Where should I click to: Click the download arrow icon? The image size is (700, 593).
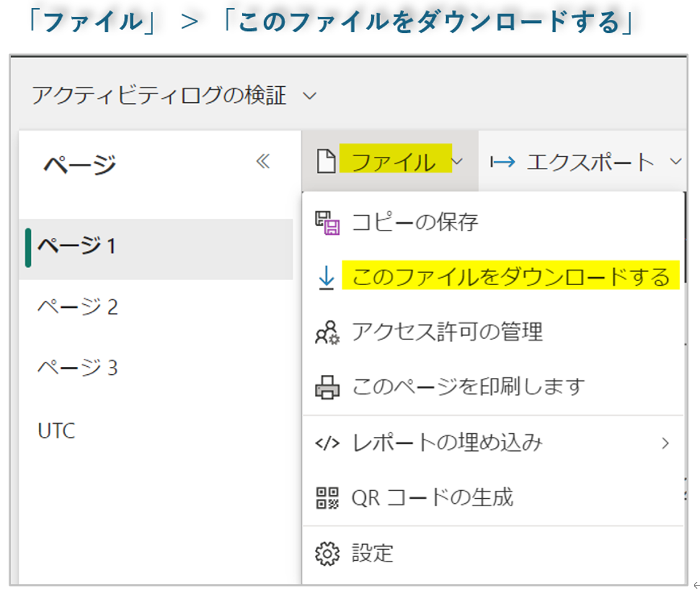326,277
